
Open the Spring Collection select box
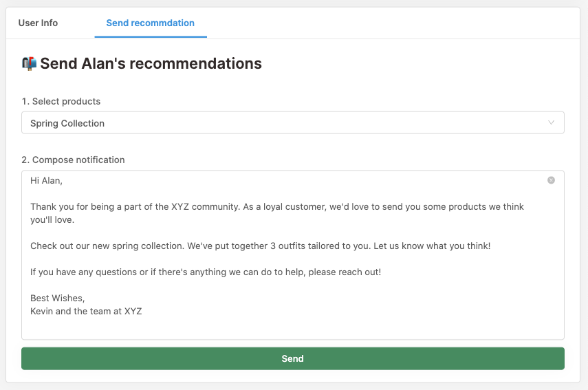tap(275, 123)
